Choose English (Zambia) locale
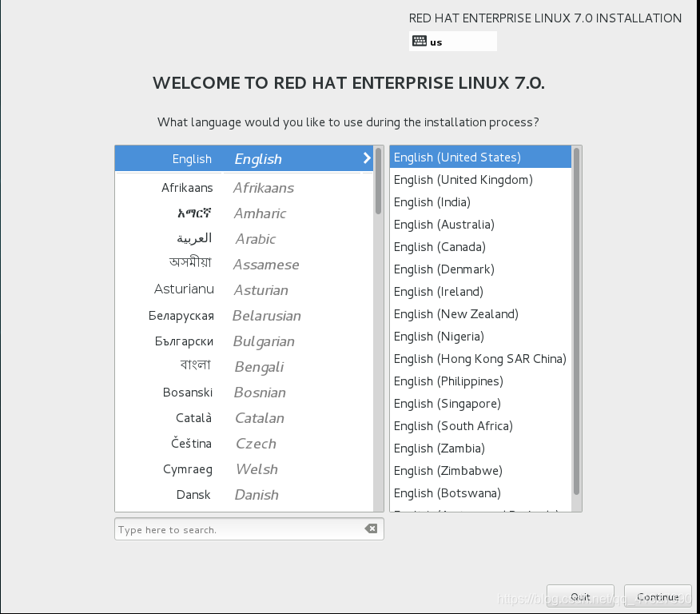This screenshot has width=700, height=614. click(480, 448)
